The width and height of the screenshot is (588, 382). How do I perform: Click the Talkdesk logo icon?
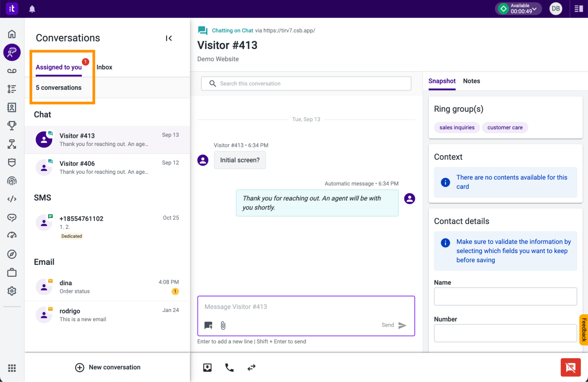click(x=12, y=9)
